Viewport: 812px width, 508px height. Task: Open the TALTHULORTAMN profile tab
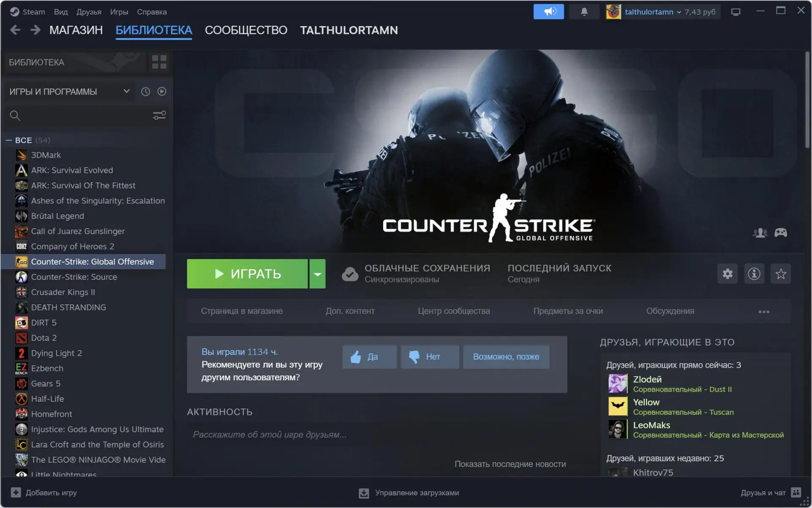349,30
